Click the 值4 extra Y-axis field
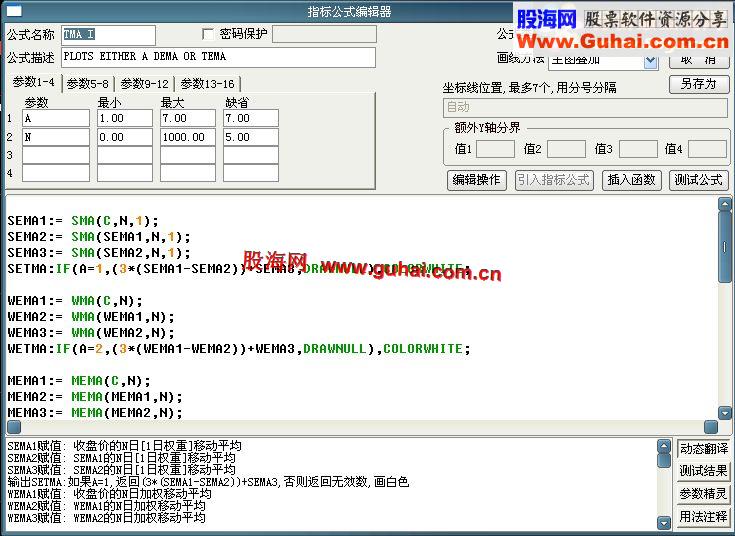 pos(707,149)
